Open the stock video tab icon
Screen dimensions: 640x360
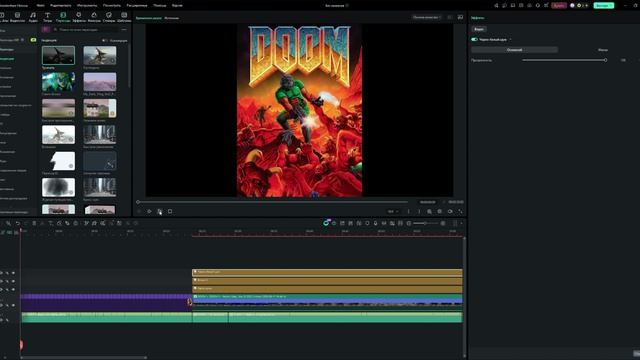click(x=17, y=16)
